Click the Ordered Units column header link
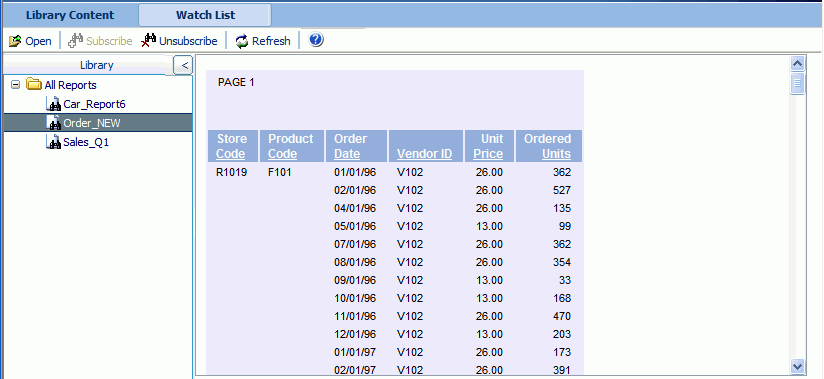The image size is (824, 379). click(548, 146)
